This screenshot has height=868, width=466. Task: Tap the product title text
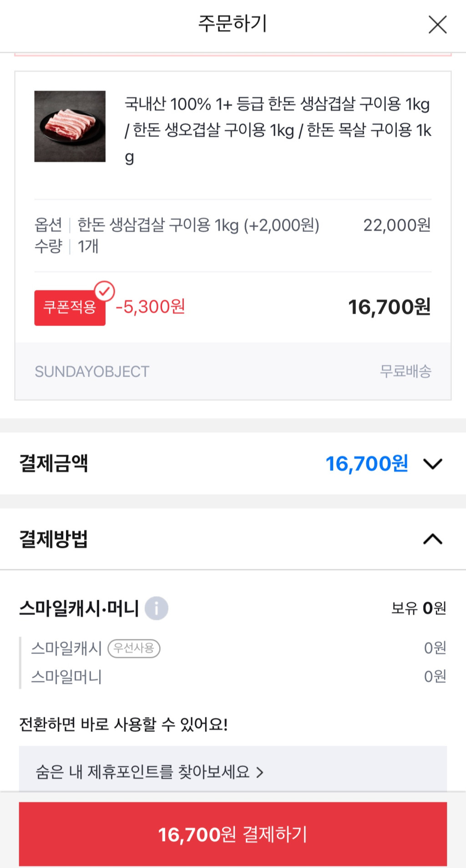coord(278,130)
